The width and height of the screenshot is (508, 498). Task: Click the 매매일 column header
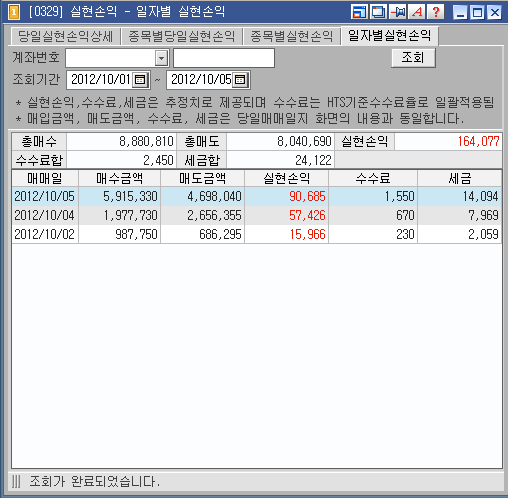pos(45,179)
